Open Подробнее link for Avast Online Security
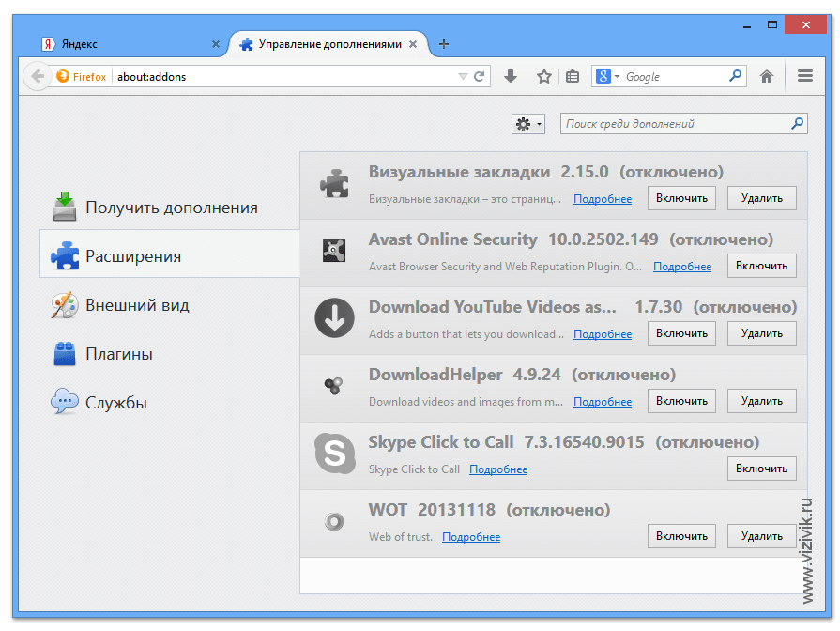Viewport: 840px width, 631px height. click(682, 267)
